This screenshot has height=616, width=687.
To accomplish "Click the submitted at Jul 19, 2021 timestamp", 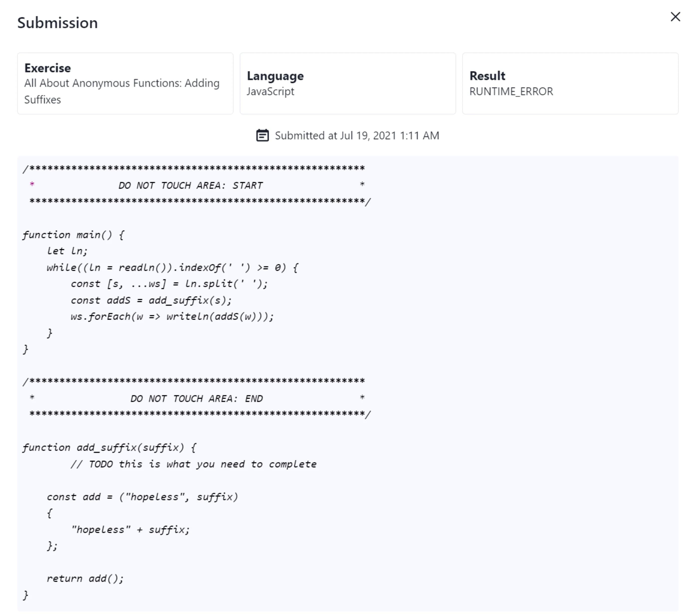I will tap(357, 135).
